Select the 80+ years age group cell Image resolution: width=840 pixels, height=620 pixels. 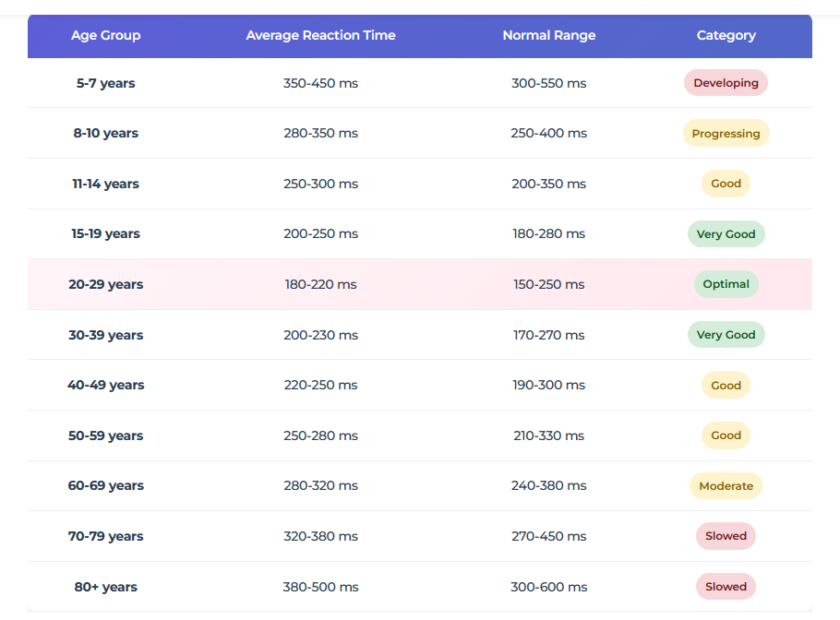(105, 587)
